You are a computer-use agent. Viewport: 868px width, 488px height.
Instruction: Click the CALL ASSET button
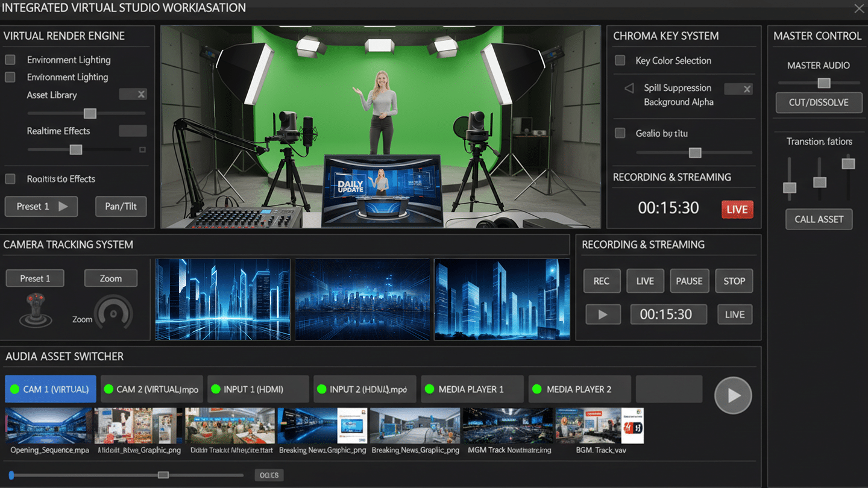[x=819, y=219]
